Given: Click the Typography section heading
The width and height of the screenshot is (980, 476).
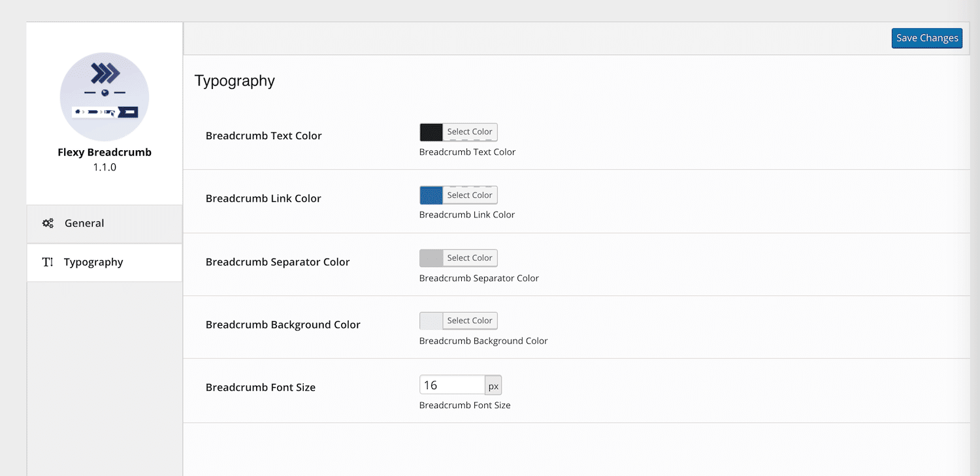Looking at the screenshot, I should point(235,81).
